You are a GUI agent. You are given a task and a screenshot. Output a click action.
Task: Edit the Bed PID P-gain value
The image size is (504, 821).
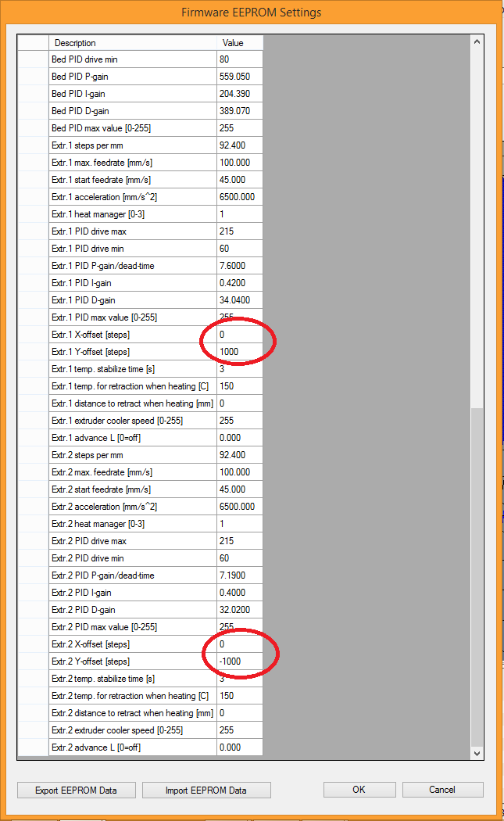coord(240,77)
